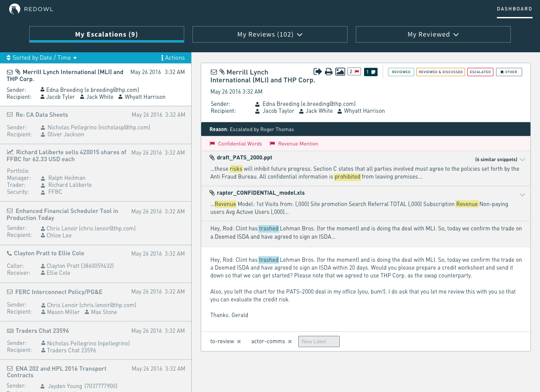The width and height of the screenshot is (540, 392).
Task: Expand the draft_PATS_2000.ppt snippet chevron
Action: coord(523,159)
